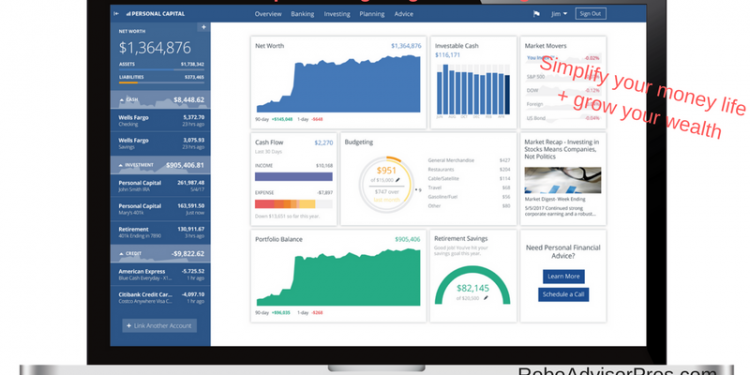
Task: Select the Wells Fargo Savings account
Action: 160,143
